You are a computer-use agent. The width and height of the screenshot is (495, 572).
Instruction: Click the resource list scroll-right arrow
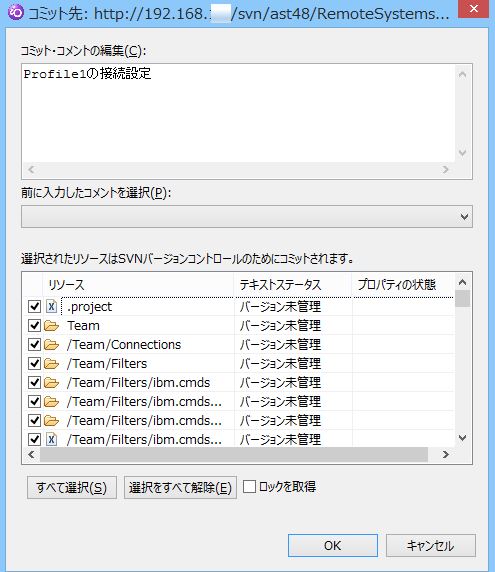(445, 455)
